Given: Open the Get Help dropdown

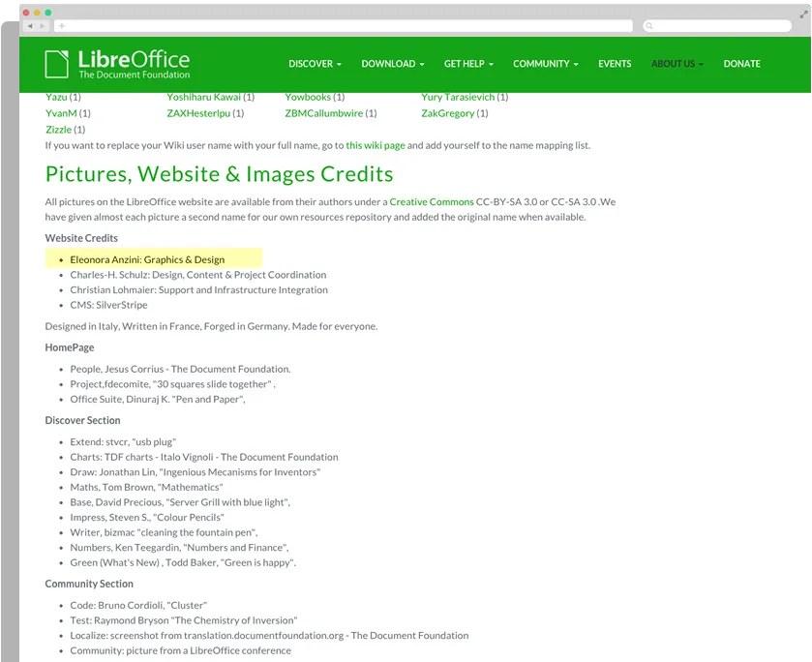Looking at the screenshot, I should (x=468, y=64).
